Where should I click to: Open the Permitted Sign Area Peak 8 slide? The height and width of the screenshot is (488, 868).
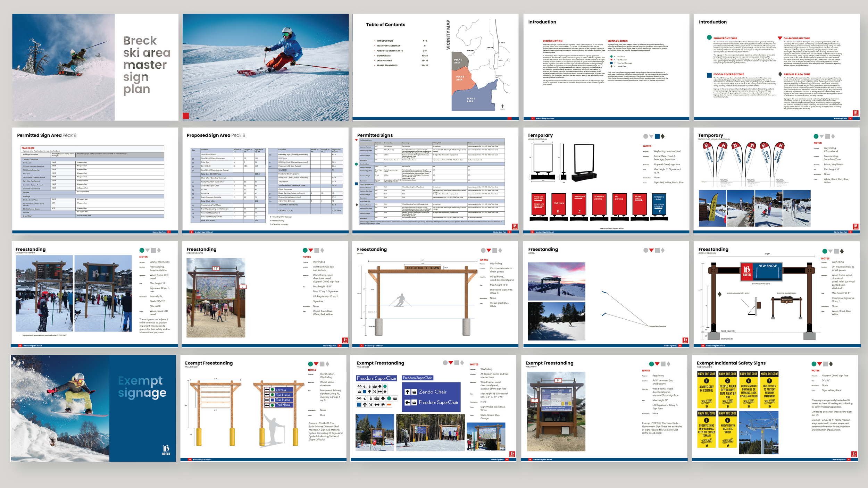click(x=95, y=180)
